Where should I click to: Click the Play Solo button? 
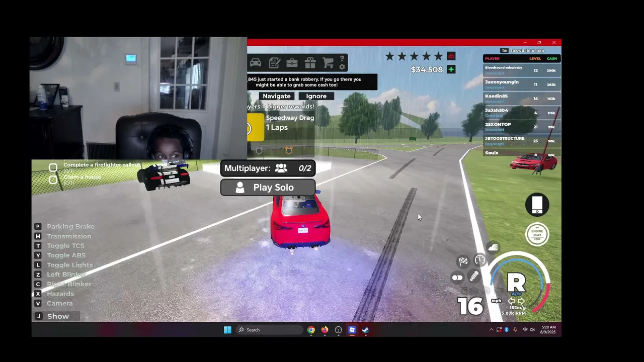(268, 188)
